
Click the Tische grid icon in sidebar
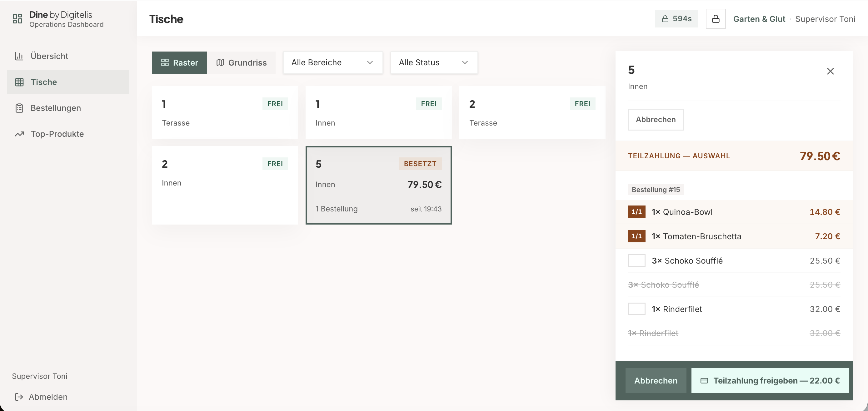[x=19, y=82]
